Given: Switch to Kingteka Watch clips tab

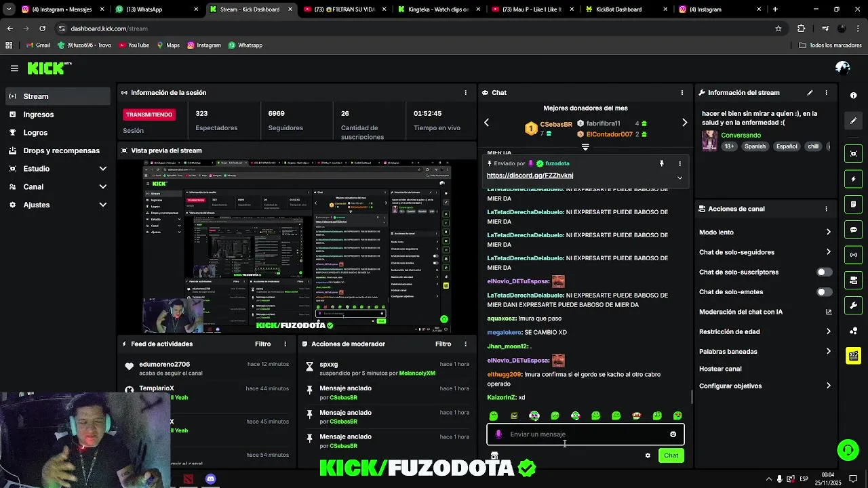Looking at the screenshot, I should click(438, 9).
